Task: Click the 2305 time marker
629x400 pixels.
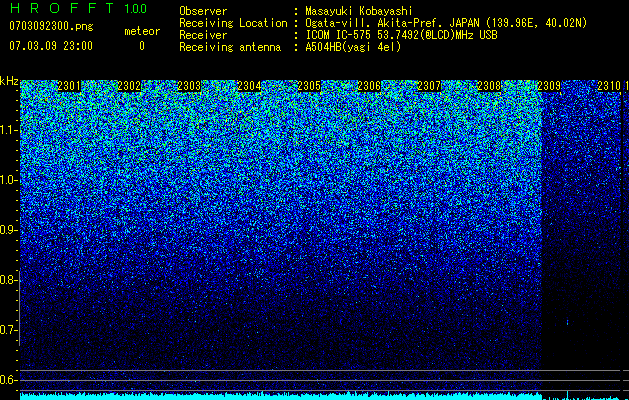Action: (309, 86)
